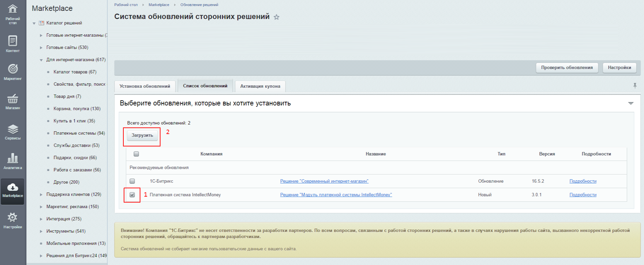Switch to the Активация купона tab
Viewport: 644px width, 265px height.
[260, 86]
